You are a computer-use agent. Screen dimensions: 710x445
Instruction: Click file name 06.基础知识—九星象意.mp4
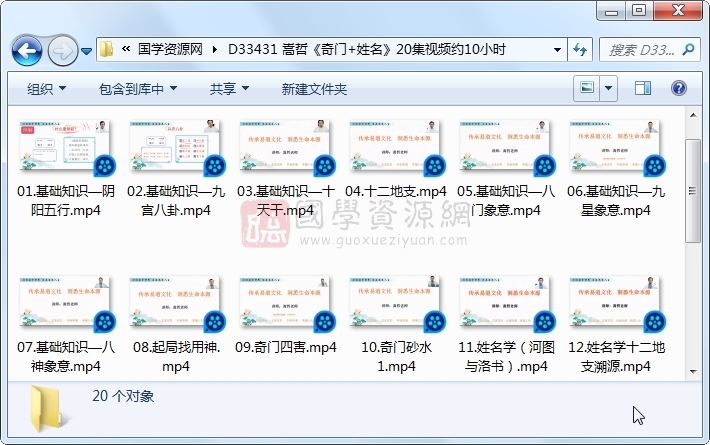[x=616, y=201]
